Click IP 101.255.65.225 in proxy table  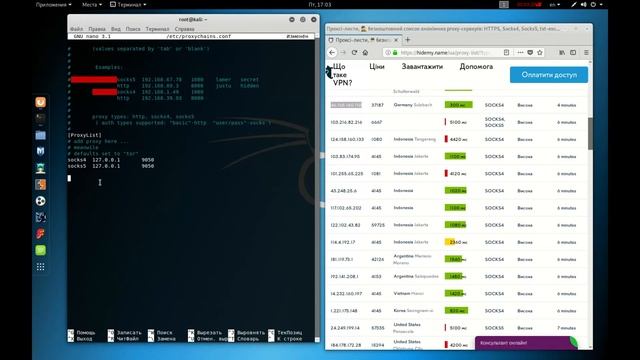pyautogui.click(x=347, y=173)
